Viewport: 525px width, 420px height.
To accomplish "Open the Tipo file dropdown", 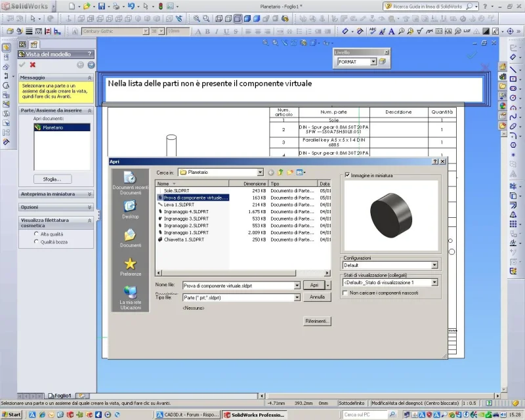I will [297, 297].
